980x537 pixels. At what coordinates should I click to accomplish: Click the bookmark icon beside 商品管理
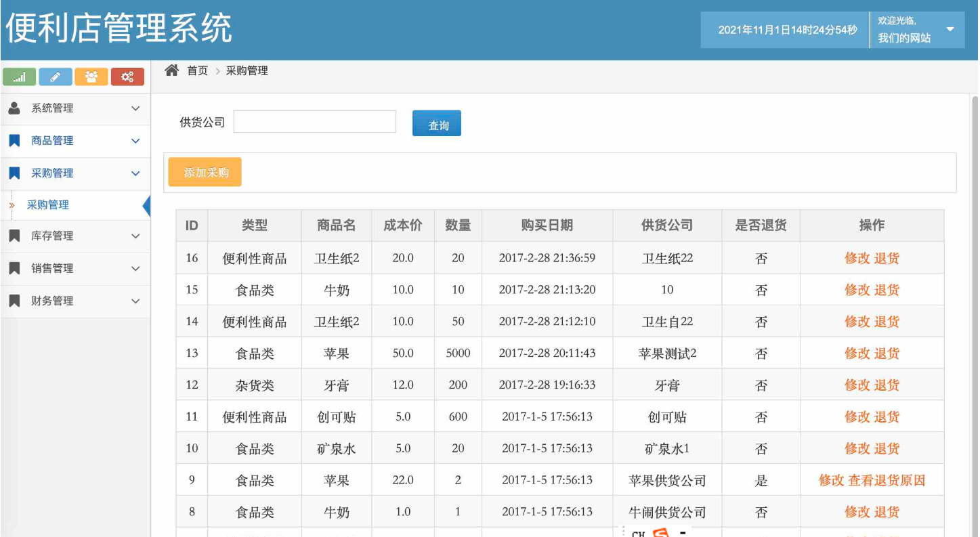pos(14,140)
